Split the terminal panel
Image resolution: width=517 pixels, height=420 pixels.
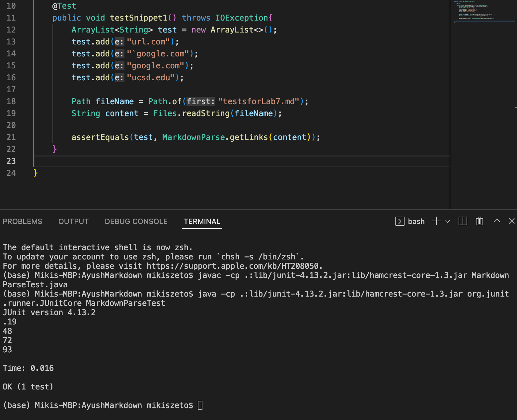point(463,221)
